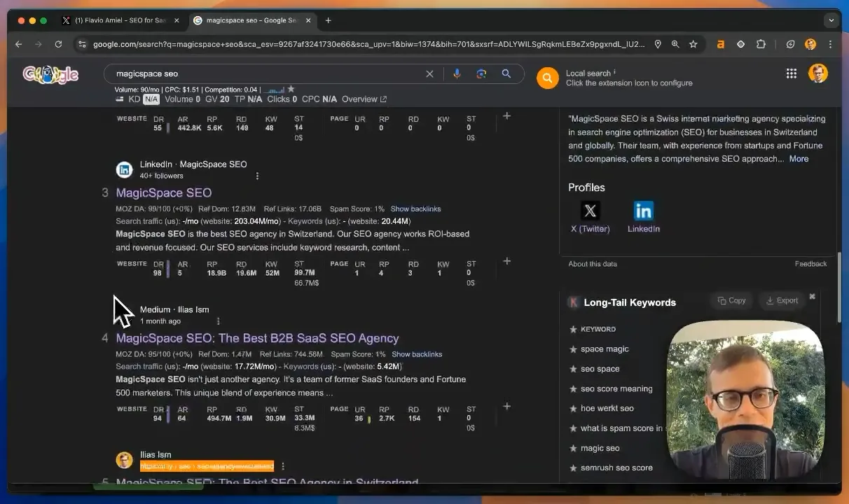This screenshot has width=849, height=504.
Task: Click the orange Ahrefs extension icon in toolbar
Action: (x=720, y=44)
